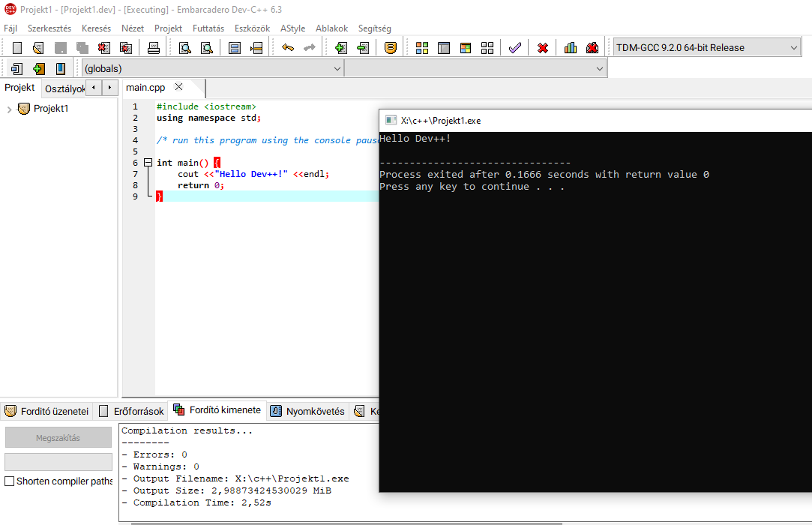Viewport: 812px width, 525px height.
Task: Click the Open file icon
Action: pyautogui.click(x=38, y=48)
